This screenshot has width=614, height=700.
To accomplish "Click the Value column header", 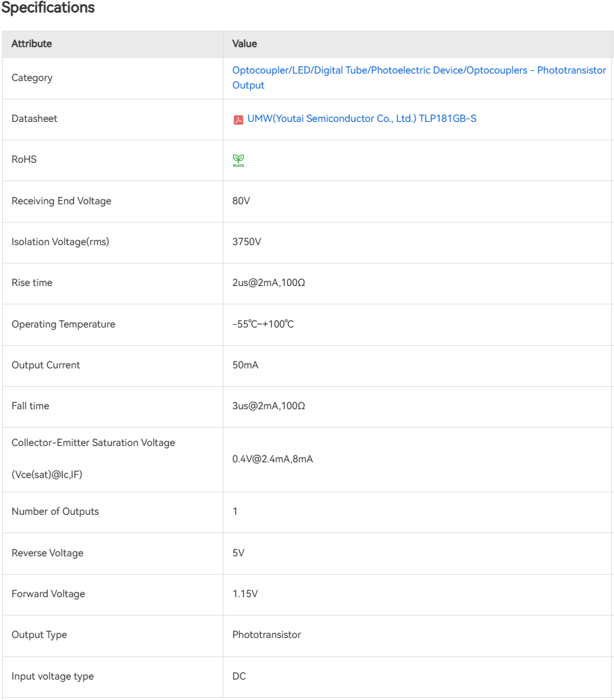I will [x=245, y=44].
